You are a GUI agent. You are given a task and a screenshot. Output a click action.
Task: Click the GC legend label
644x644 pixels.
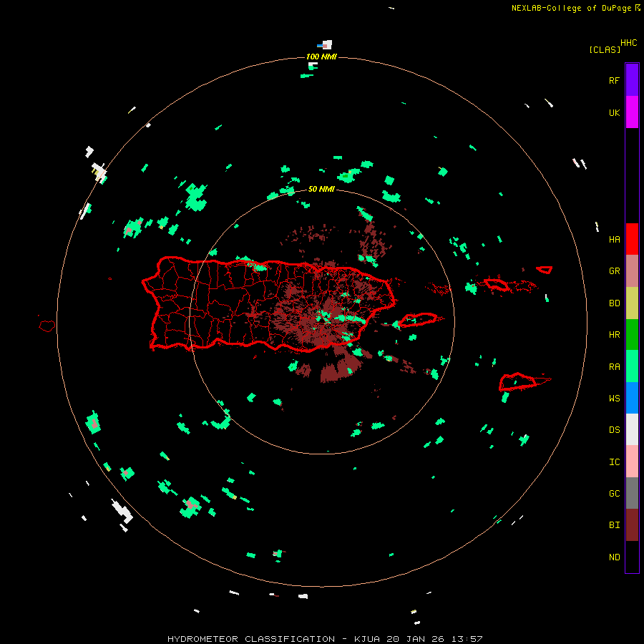614,494
